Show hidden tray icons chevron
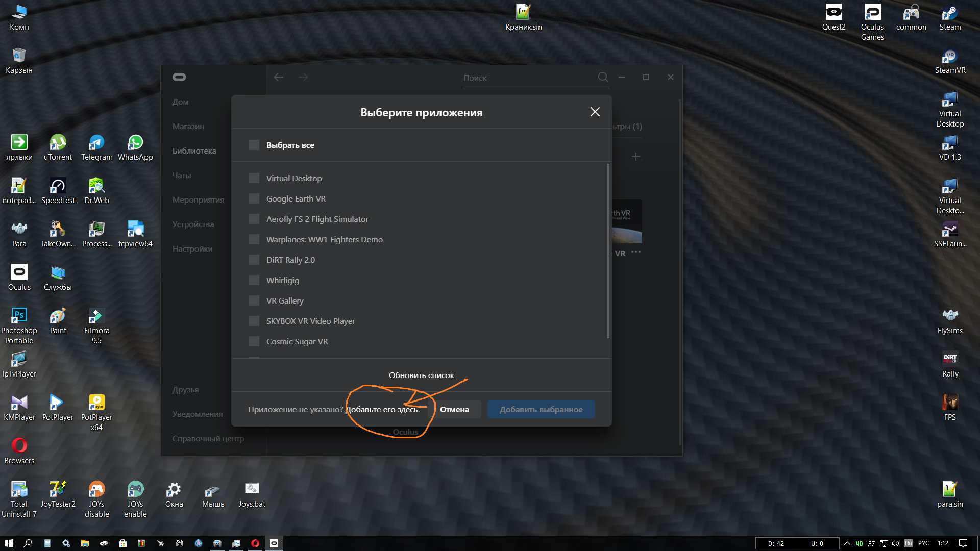 click(x=847, y=543)
